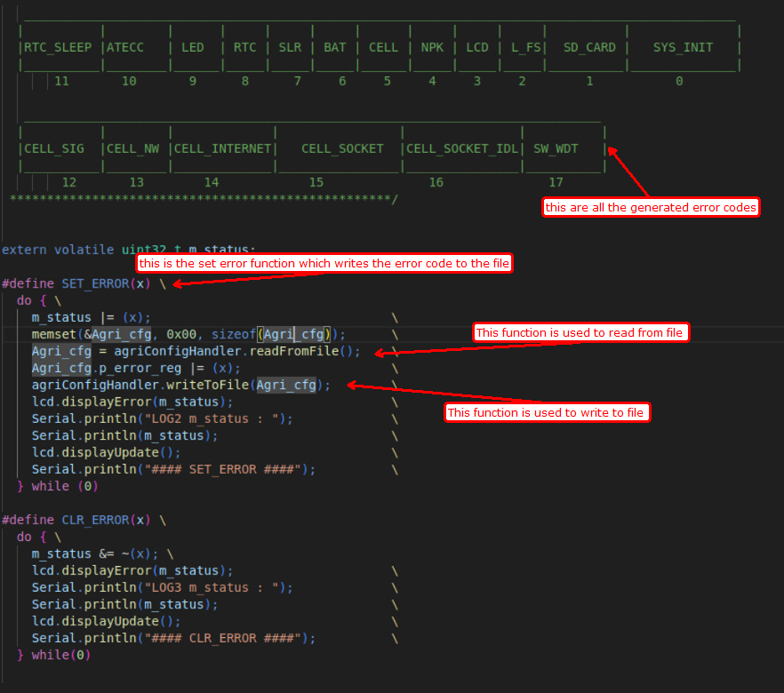
Task: Click the CLR_ERROR macro definition
Action: pos(95,519)
